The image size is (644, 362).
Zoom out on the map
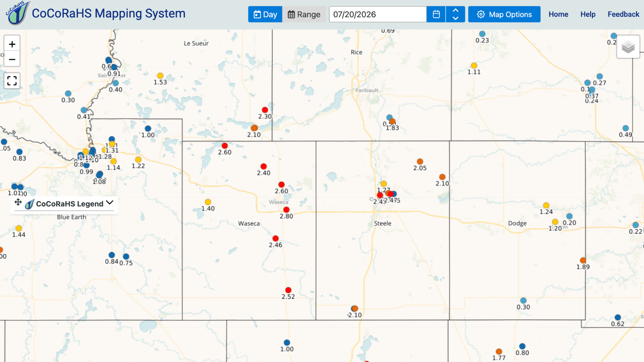(12, 59)
